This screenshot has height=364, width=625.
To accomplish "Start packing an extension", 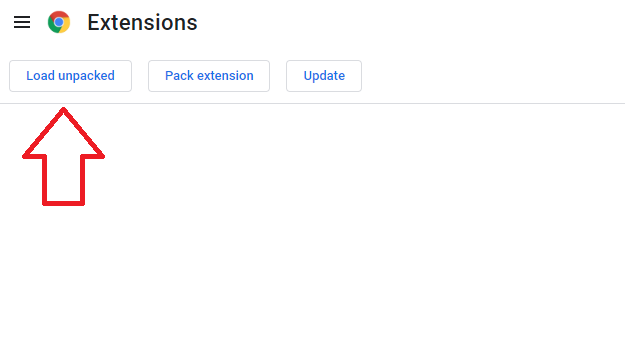I will [x=209, y=76].
